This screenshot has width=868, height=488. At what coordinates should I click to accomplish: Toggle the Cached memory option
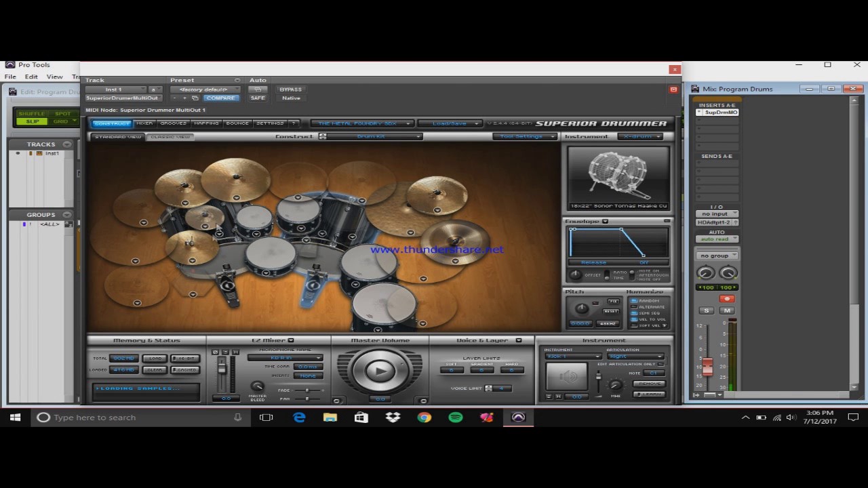pos(184,370)
